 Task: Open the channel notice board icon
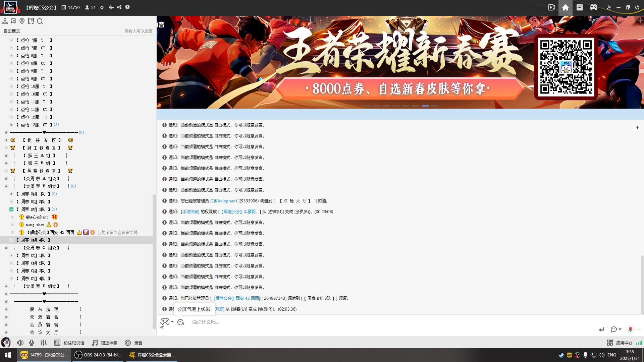point(31,21)
